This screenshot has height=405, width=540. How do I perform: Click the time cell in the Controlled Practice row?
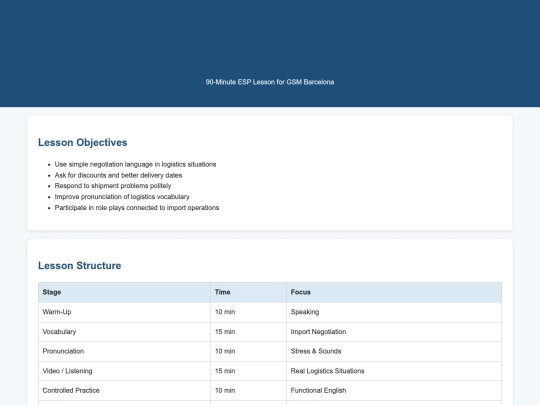click(x=248, y=391)
